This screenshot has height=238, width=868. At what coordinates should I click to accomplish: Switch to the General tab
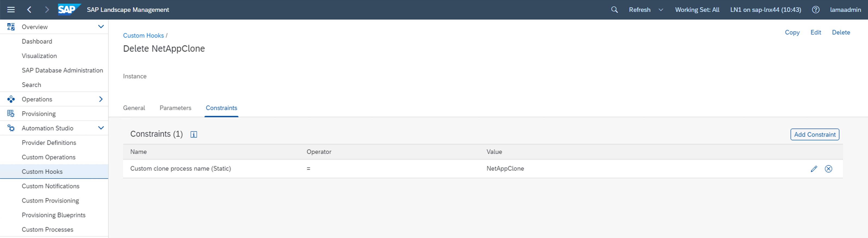(x=134, y=108)
